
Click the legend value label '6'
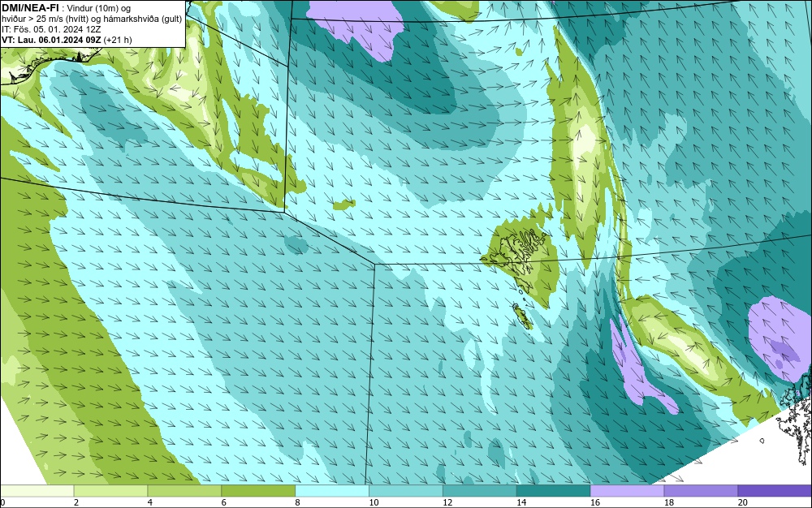pos(224,502)
